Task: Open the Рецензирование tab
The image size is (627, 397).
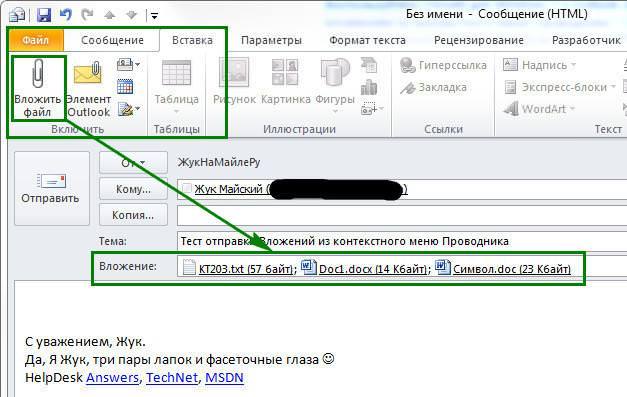Action: pyautogui.click(x=479, y=40)
